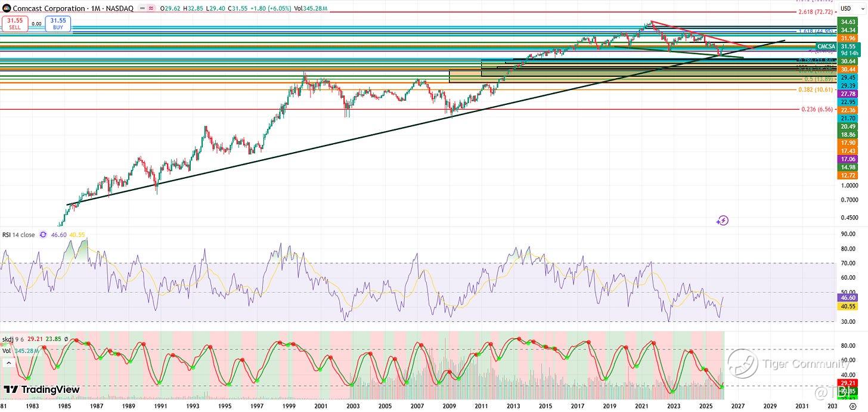Click the 46.60 purple tag on RSI scale
This screenshot has height=412, width=868.
(x=848, y=297)
